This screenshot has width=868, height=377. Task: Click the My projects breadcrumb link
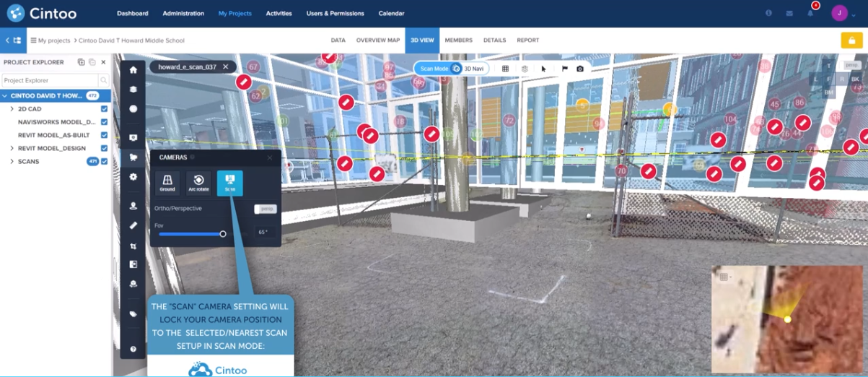tap(53, 40)
